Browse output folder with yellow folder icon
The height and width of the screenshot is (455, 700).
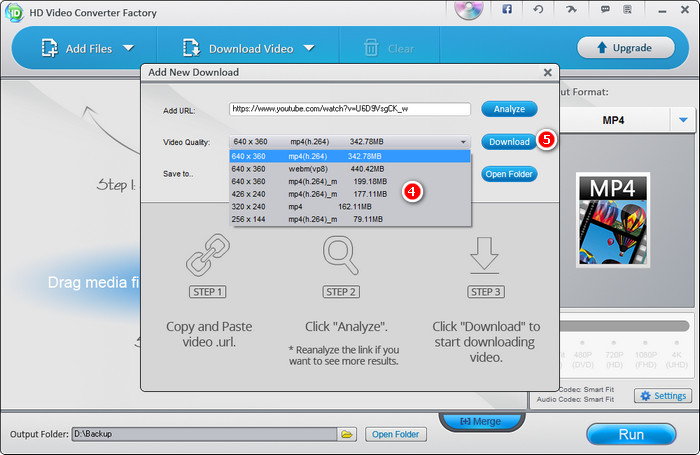pos(347,434)
